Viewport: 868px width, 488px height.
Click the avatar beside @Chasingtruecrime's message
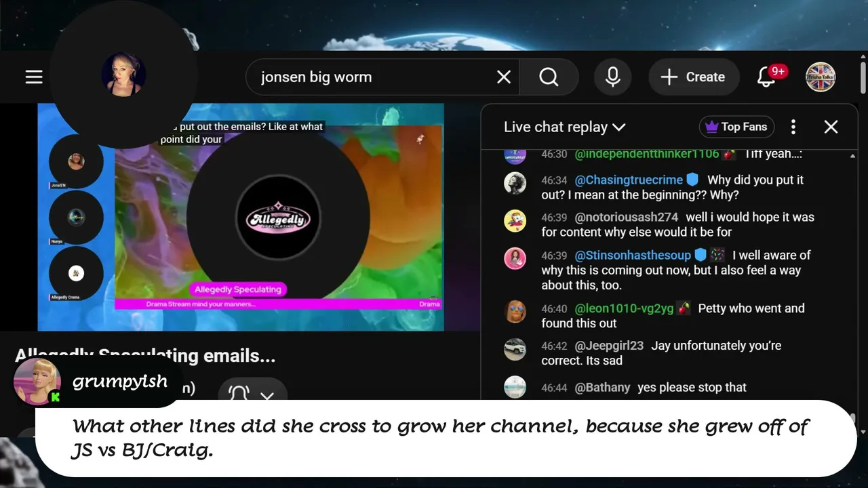tap(515, 184)
